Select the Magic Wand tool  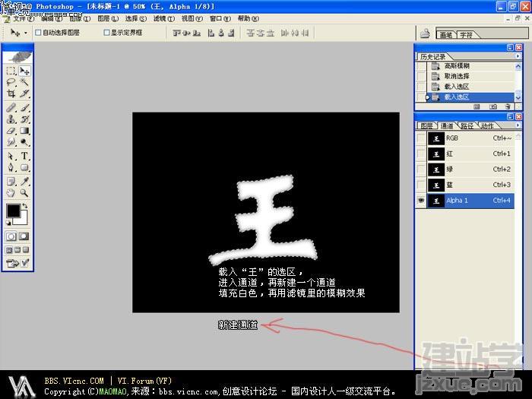click(x=24, y=82)
